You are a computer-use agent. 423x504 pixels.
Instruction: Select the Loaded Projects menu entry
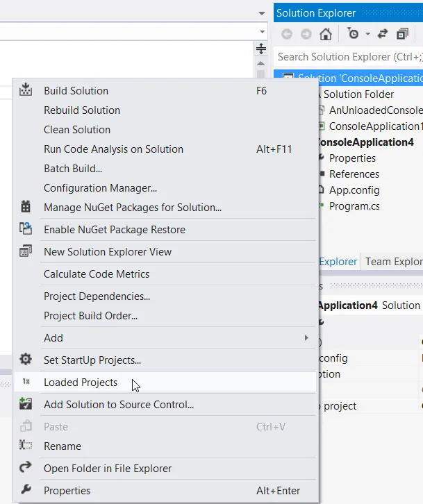[x=165, y=383]
